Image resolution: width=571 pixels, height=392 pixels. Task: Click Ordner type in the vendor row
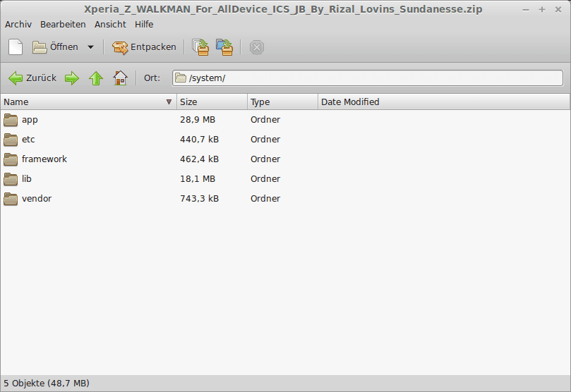(265, 199)
